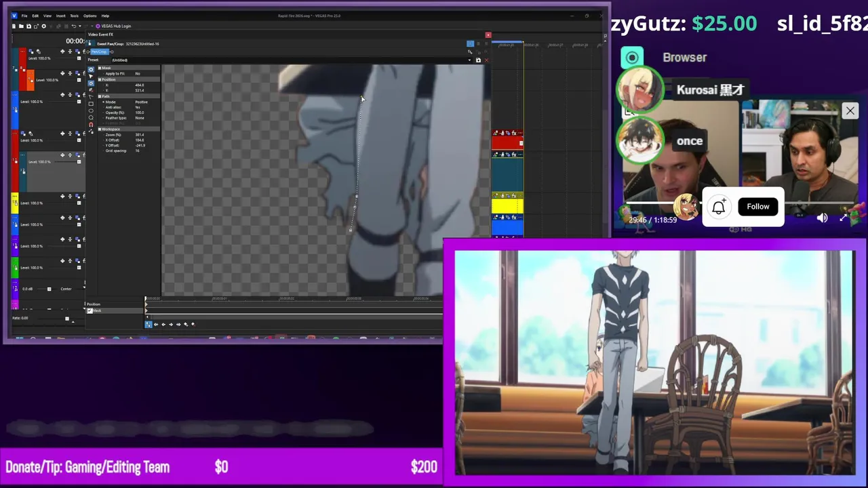Click the New project toolbar icon
The width and height of the screenshot is (868, 488).
(14, 26)
